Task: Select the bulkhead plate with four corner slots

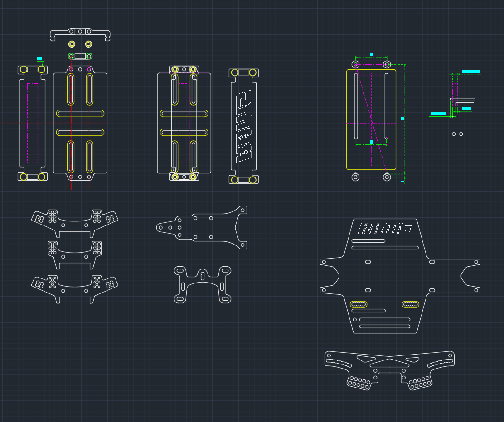Action: [x=203, y=284]
